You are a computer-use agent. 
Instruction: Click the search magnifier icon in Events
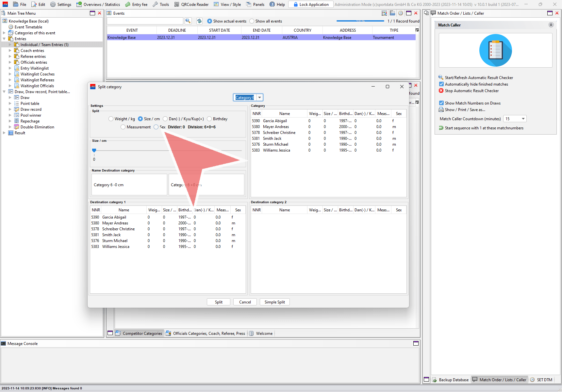188,21
